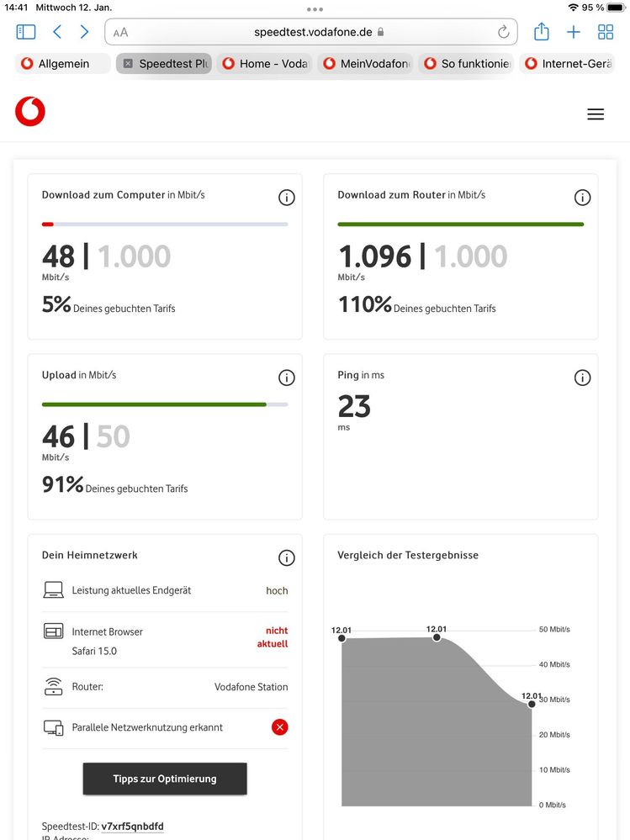Click the Upload progress bar
This screenshot has width=630, height=840.
[x=165, y=404]
